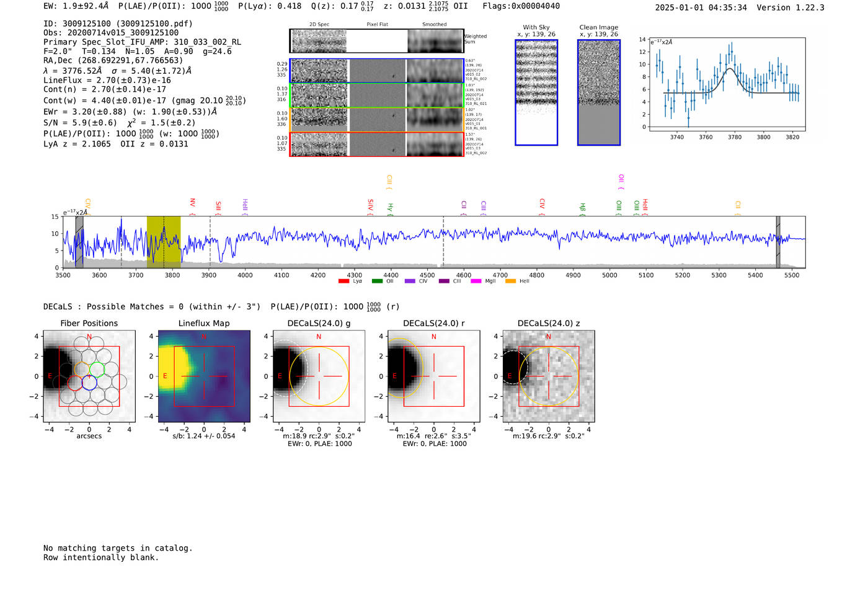Click the orange CIII line label above Hγ
Screen dimensions: 868x591
click(389, 182)
